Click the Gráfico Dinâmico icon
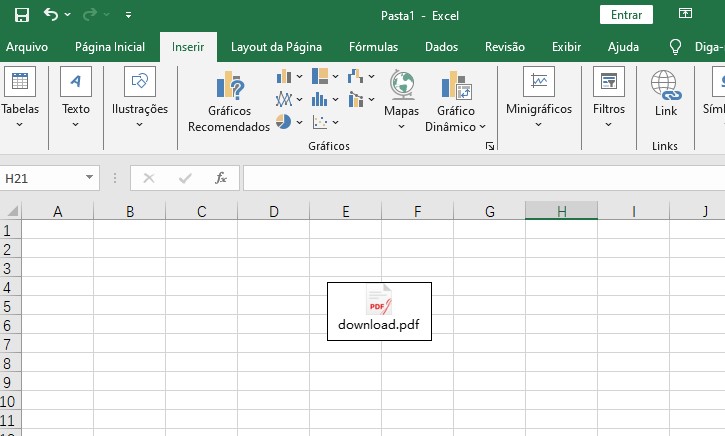 pyautogui.click(x=456, y=85)
